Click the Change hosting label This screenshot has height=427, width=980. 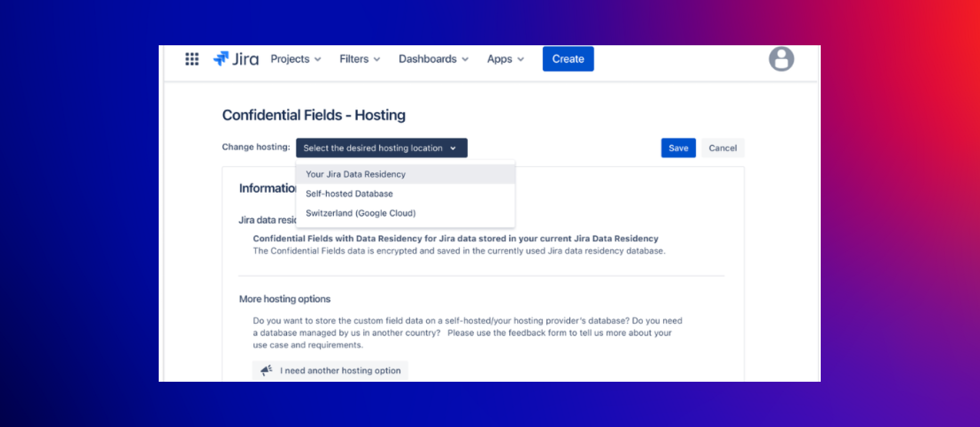point(256,147)
